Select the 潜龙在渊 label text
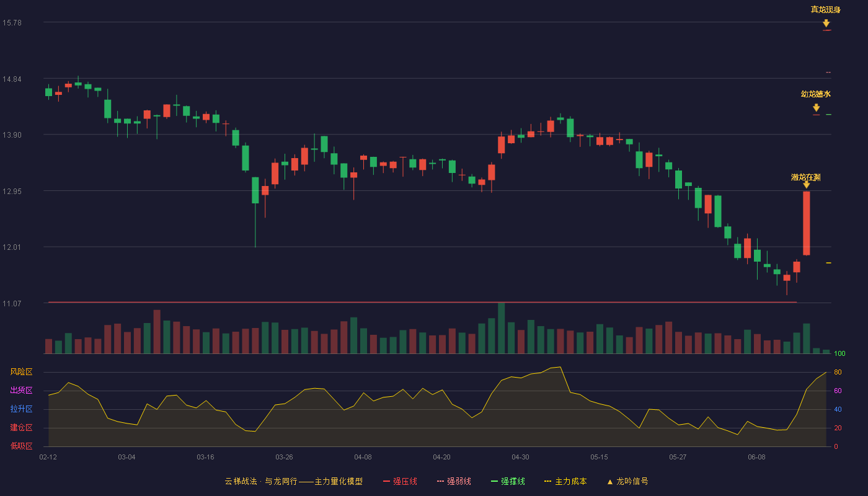 coord(805,177)
